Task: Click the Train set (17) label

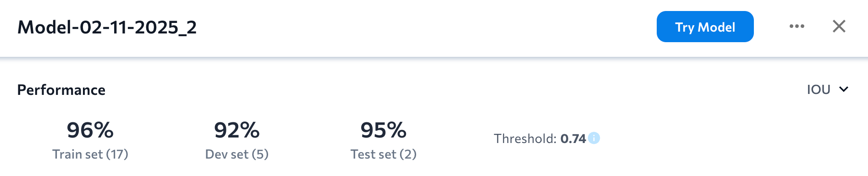Action: click(x=90, y=154)
